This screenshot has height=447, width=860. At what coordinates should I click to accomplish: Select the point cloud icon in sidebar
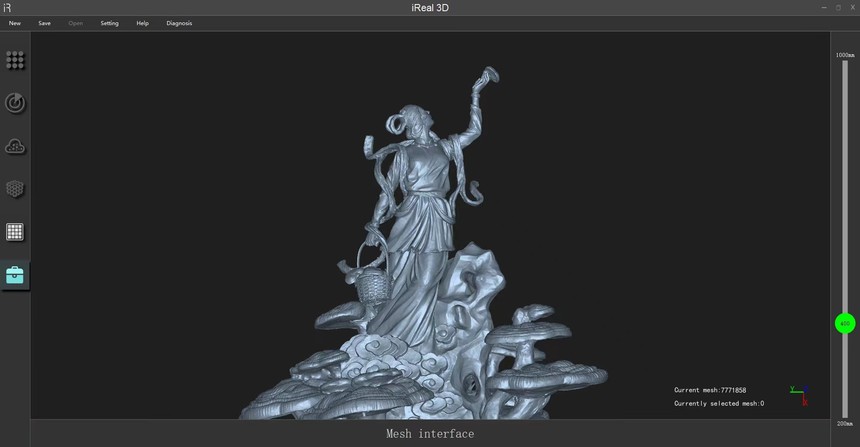coord(15,146)
